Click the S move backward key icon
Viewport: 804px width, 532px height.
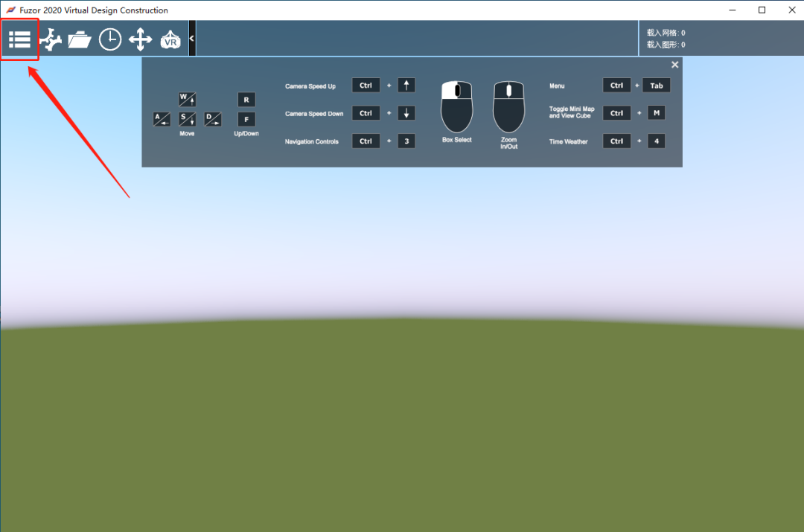click(x=187, y=119)
